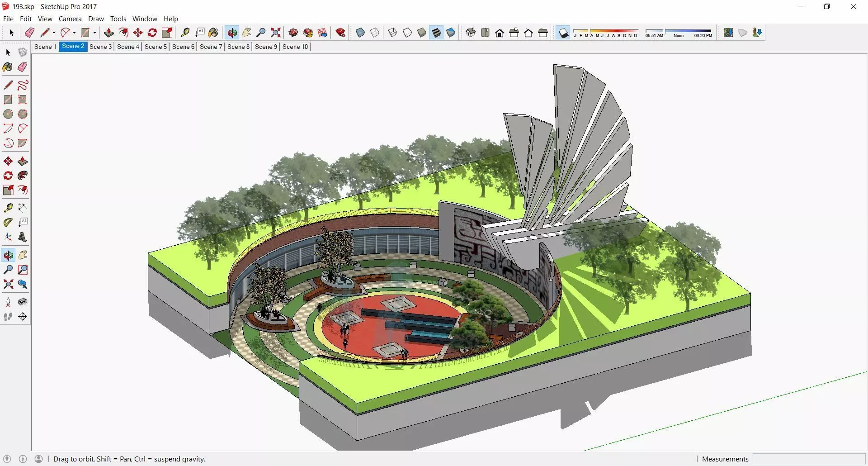Open the Help menu
This screenshot has height=466, width=868.
pyautogui.click(x=171, y=19)
